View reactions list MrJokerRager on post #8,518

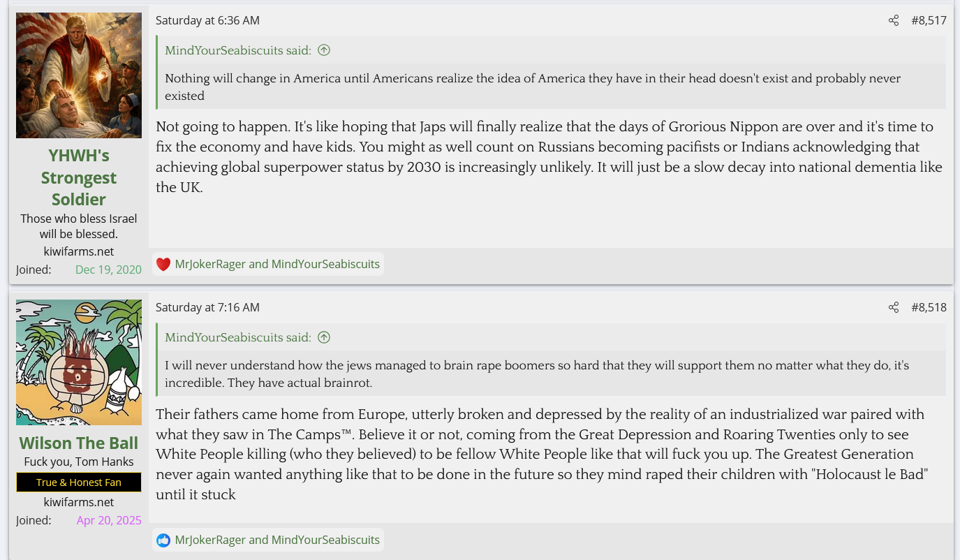click(210, 540)
